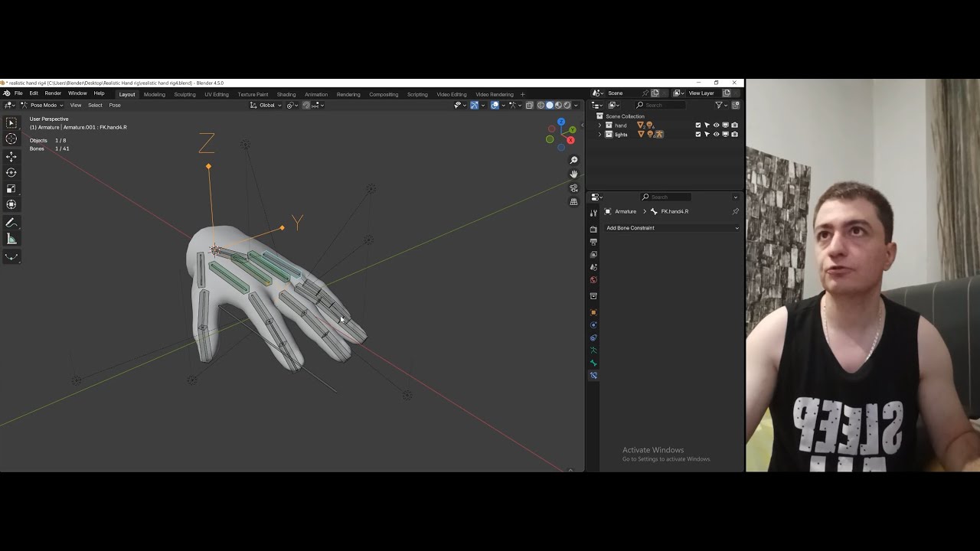Open the Bone Constraints properties tab
980x551 pixels.
(593, 375)
